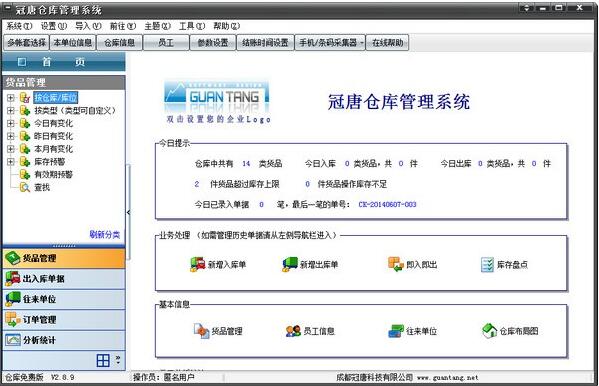
Task: Switch to the 订单管理 navigation panel
Action: (64, 320)
